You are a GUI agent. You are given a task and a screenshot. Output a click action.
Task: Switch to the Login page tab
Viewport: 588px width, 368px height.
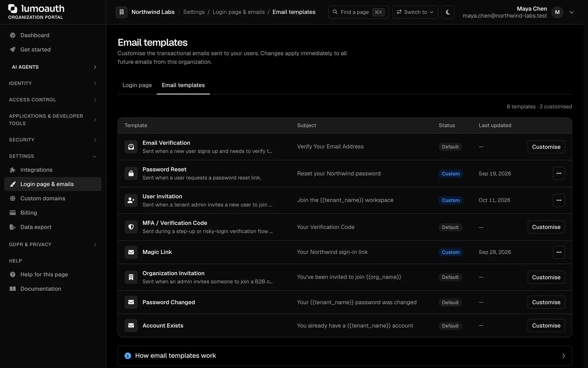click(x=137, y=85)
